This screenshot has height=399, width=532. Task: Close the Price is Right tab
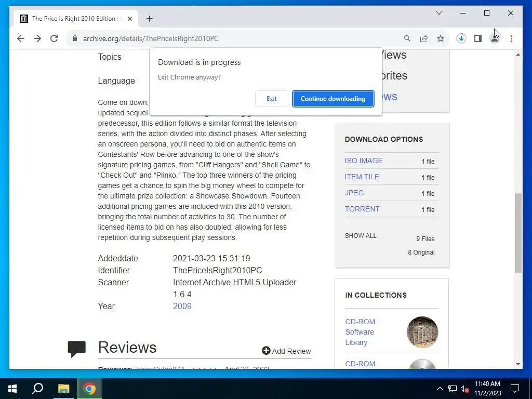(x=129, y=19)
